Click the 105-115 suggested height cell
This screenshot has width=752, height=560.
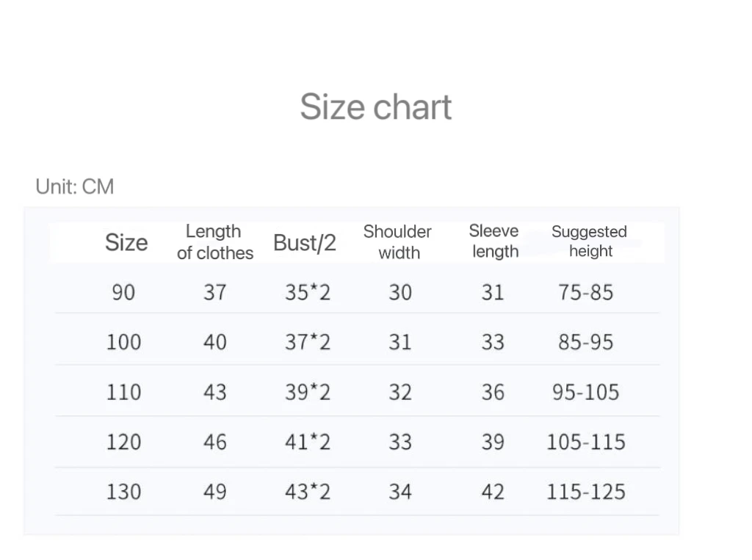(585, 442)
